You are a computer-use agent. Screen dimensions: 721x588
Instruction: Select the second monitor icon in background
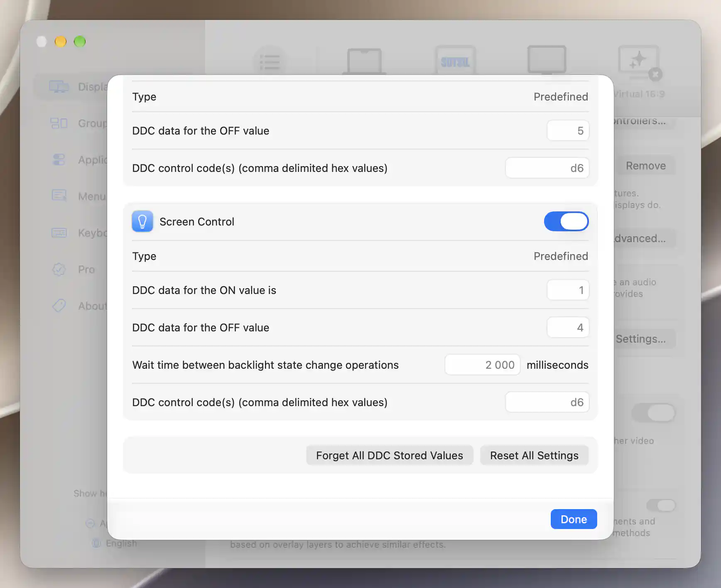(456, 60)
